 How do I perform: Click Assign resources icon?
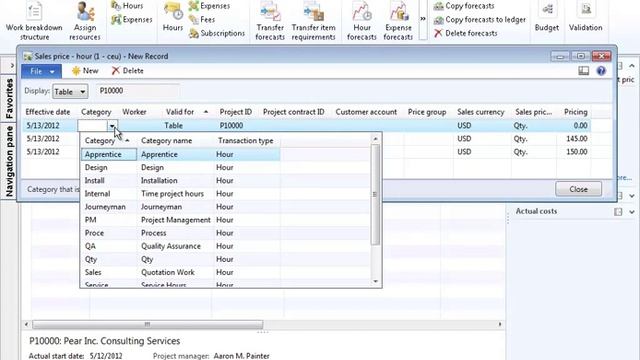coord(85,12)
